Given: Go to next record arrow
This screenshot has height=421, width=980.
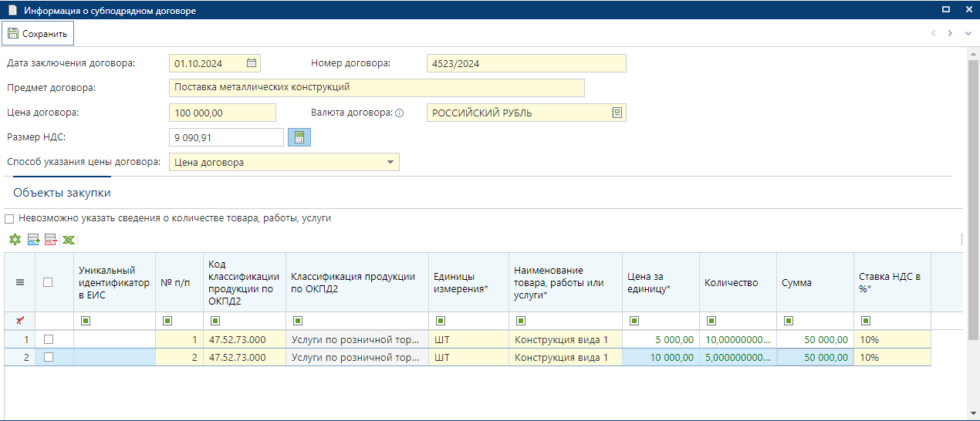Looking at the screenshot, I should [x=950, y=33].
